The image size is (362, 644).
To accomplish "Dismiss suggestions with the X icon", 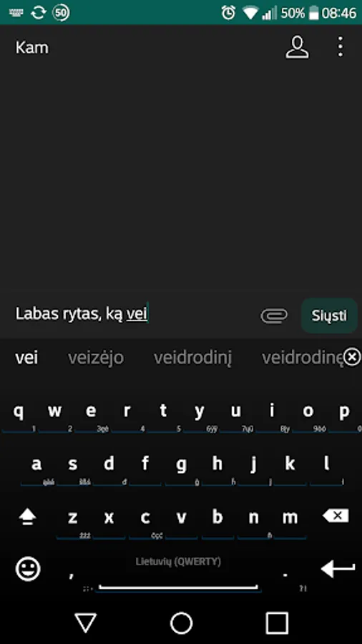I will [x=352, y=357].
